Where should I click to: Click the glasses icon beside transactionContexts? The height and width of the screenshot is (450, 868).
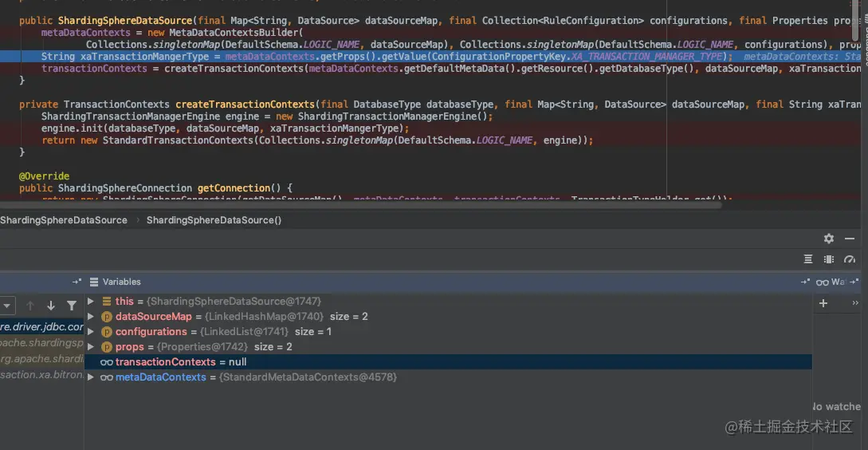[106, 362]
